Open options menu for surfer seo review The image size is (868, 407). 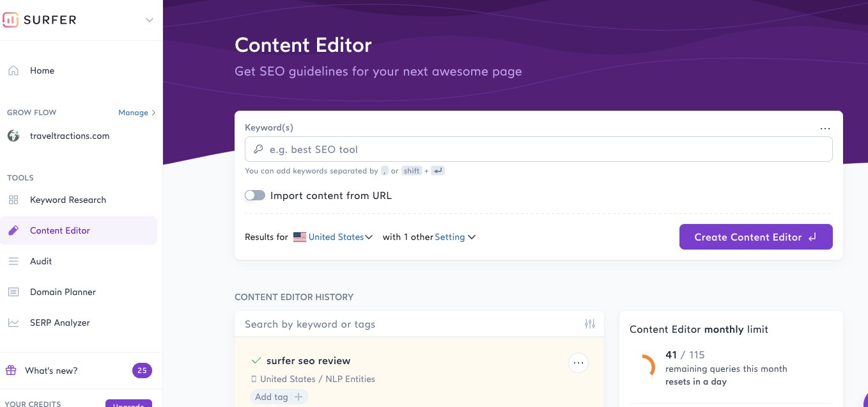[x=578, y=363]
